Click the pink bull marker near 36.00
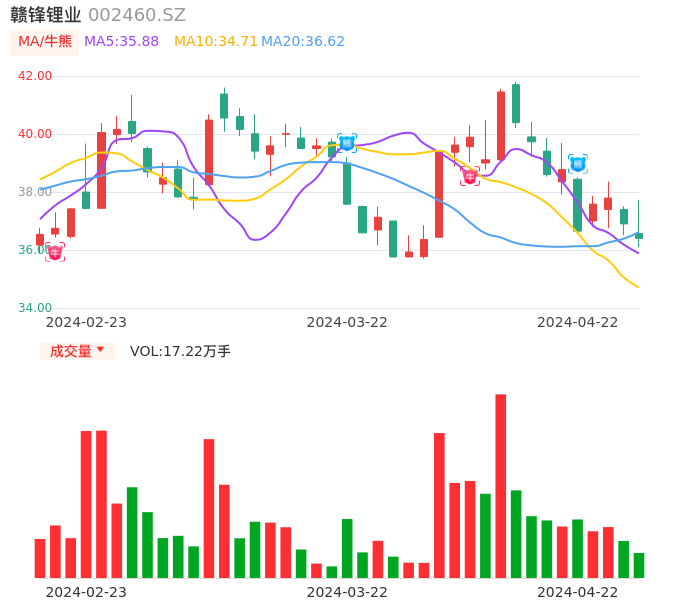The image size is (686, 606). click(x=55, y=252)
